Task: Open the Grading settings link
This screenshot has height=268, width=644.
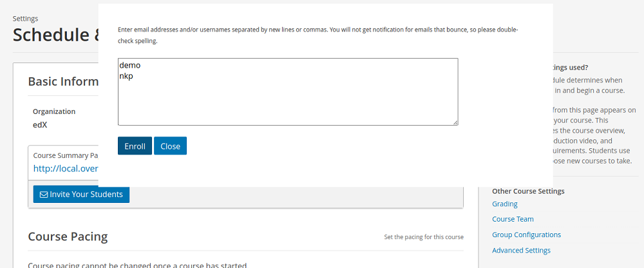Action: tap(505, 204)
